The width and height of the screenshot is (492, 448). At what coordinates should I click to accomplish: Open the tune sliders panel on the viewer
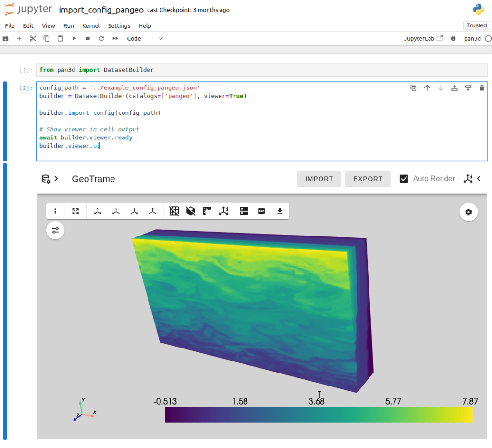[x=55, y=230]
